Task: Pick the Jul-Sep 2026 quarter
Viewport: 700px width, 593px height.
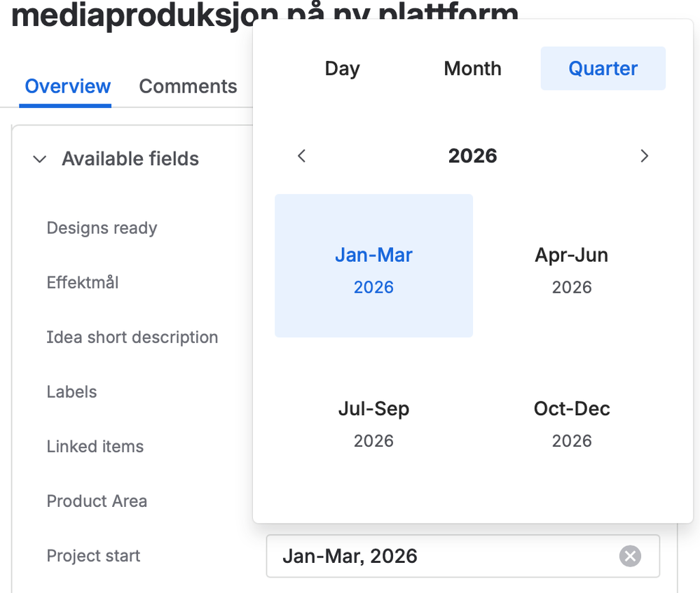Action: click(x=373, y=420)
